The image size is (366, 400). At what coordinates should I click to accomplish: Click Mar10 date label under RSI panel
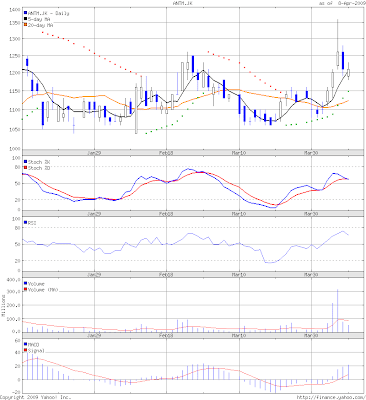coord(239,275)
